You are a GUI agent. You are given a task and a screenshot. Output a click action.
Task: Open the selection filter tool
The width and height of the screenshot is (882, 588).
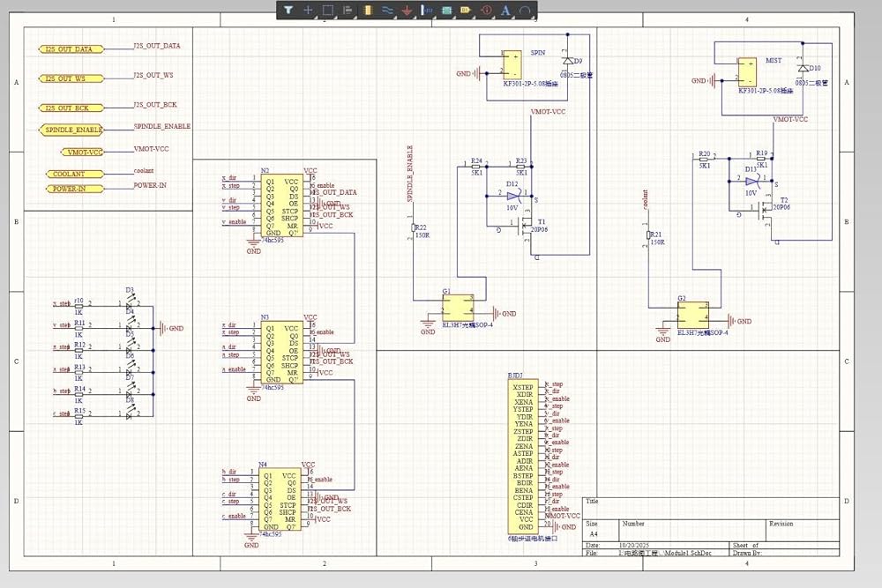(288, 11)
